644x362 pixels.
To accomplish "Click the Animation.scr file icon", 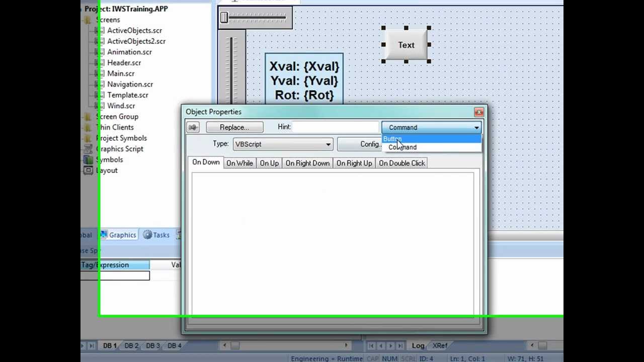I will point(100,52).
